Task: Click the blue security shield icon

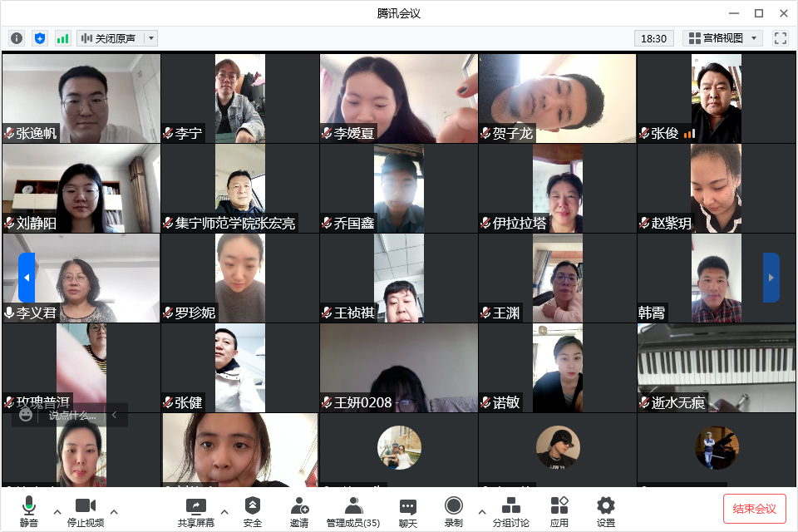Action: coord(40,38)
